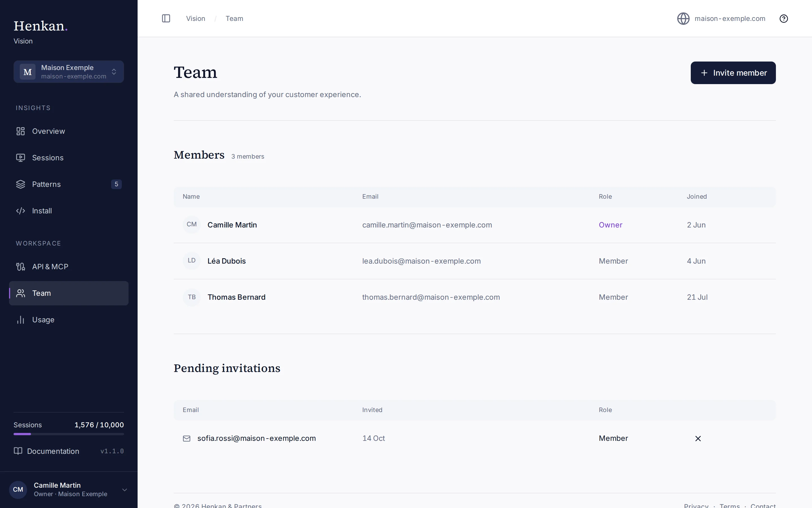Click the 3 members count label

click(248, 157)
